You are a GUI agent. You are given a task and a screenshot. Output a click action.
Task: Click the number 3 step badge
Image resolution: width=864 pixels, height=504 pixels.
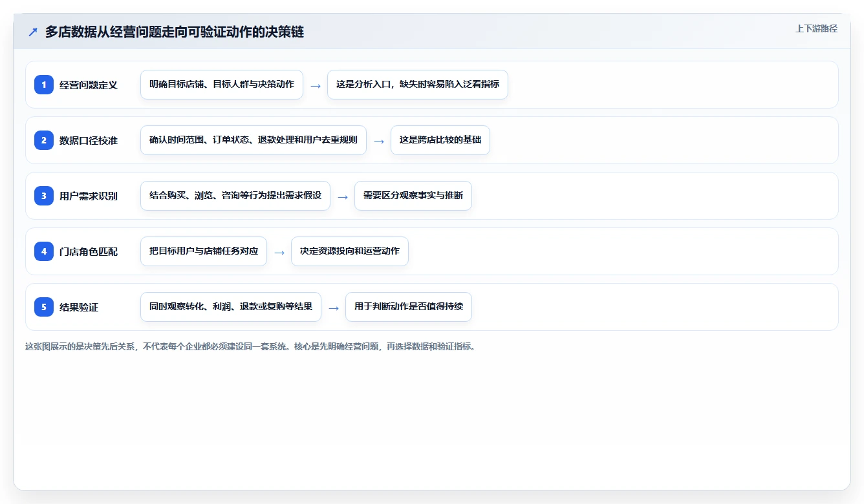tap(44, 196)
